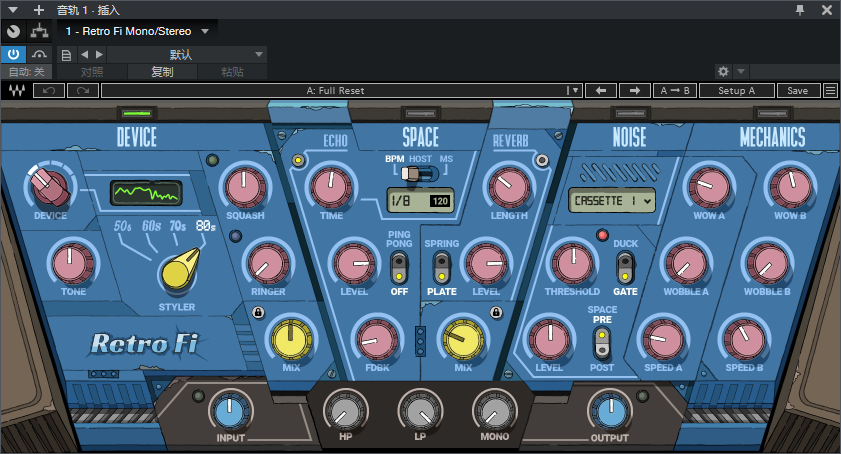
Task: Toggle the Noise section on/off light
Action: click(630, 113)
